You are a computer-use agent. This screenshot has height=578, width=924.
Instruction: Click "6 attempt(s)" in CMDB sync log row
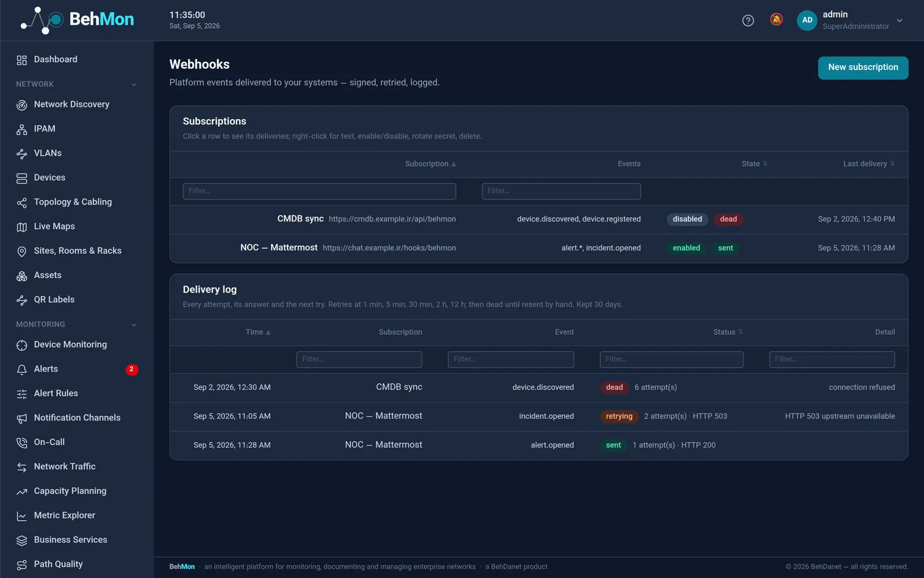(x=655, y=388)
